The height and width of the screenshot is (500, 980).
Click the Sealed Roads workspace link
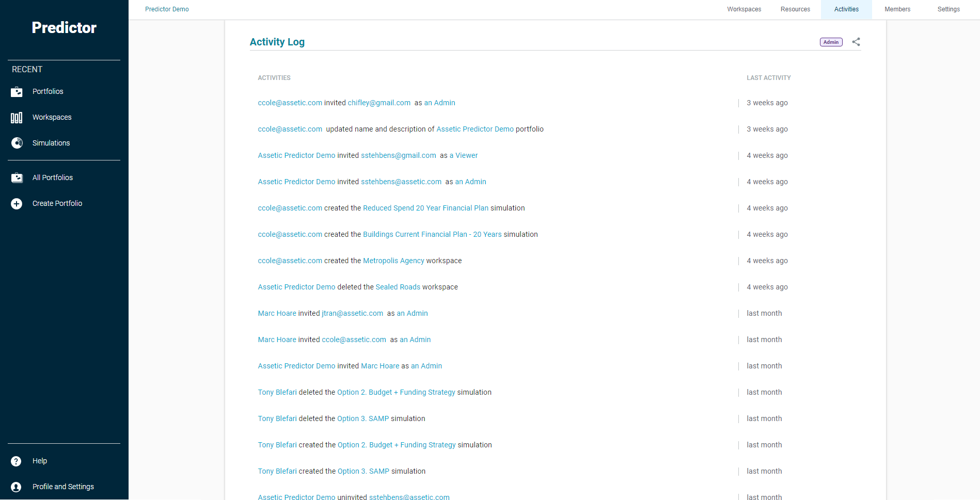pyautogui.click(x=398, y=287)
